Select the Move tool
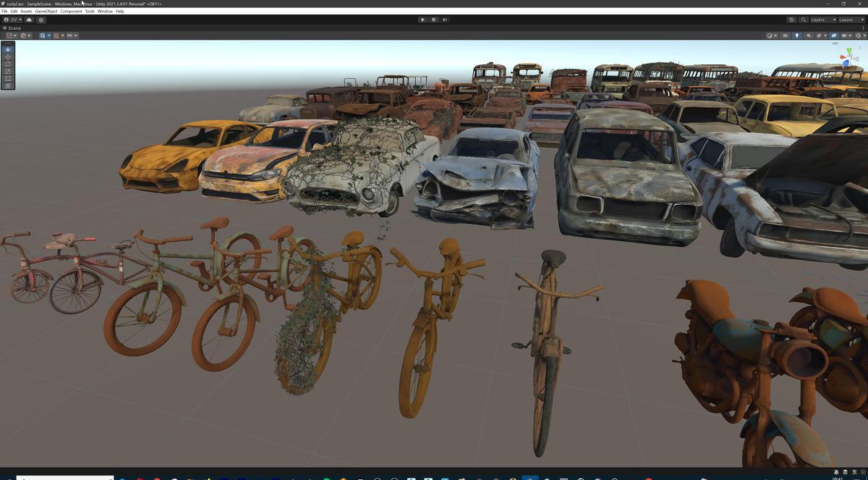The width and height of the screenshot is (868, 480). pyautogui.click(x=7, y=56)
